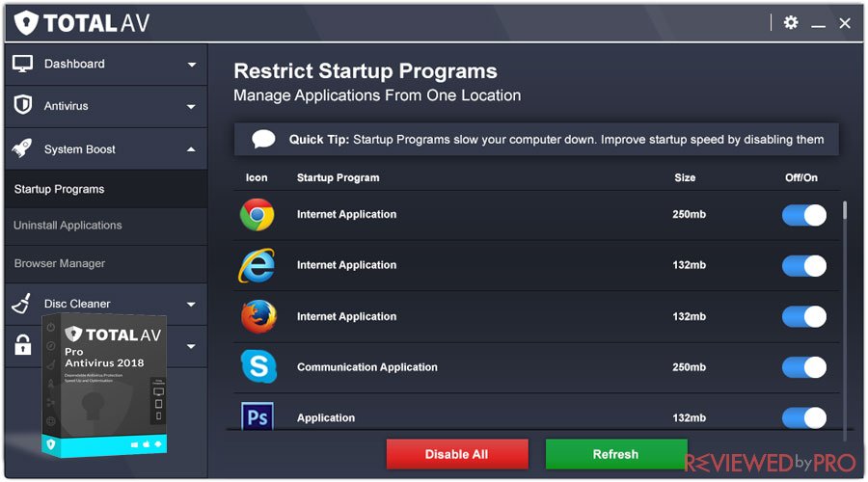Toggle off Firefox startup switch
Image resolution: width=868 pixels, height=482 pixels.
[x=803, y=316]
